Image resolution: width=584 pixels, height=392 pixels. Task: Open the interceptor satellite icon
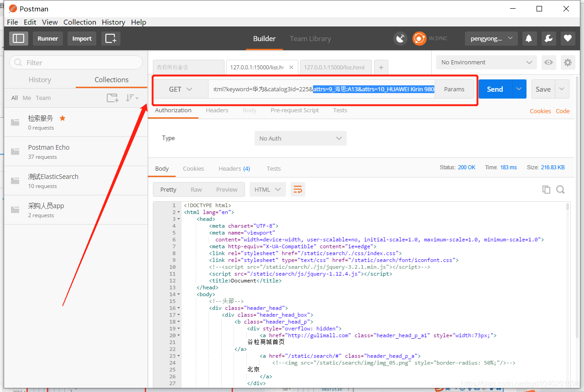coord(400,38)
